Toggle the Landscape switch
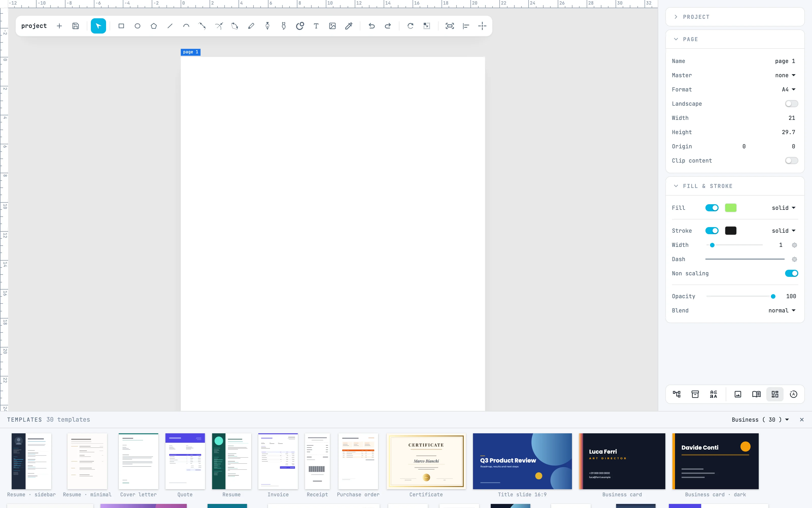 pyautogui.click(x=791, y=104)
